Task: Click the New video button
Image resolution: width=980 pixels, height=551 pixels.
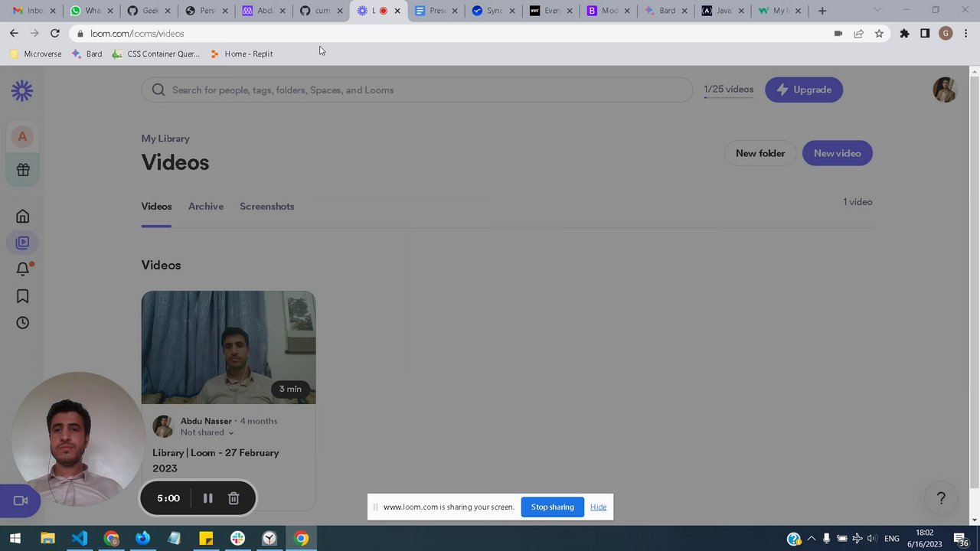Action: tap(838, 153)
